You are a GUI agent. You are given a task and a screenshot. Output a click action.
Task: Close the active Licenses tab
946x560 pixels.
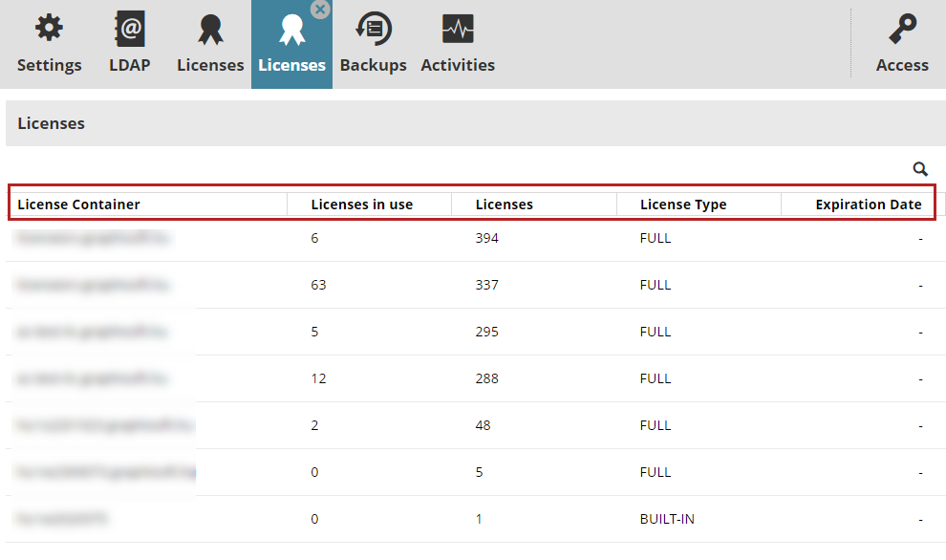pyautogui.click(x=320, y=9)
